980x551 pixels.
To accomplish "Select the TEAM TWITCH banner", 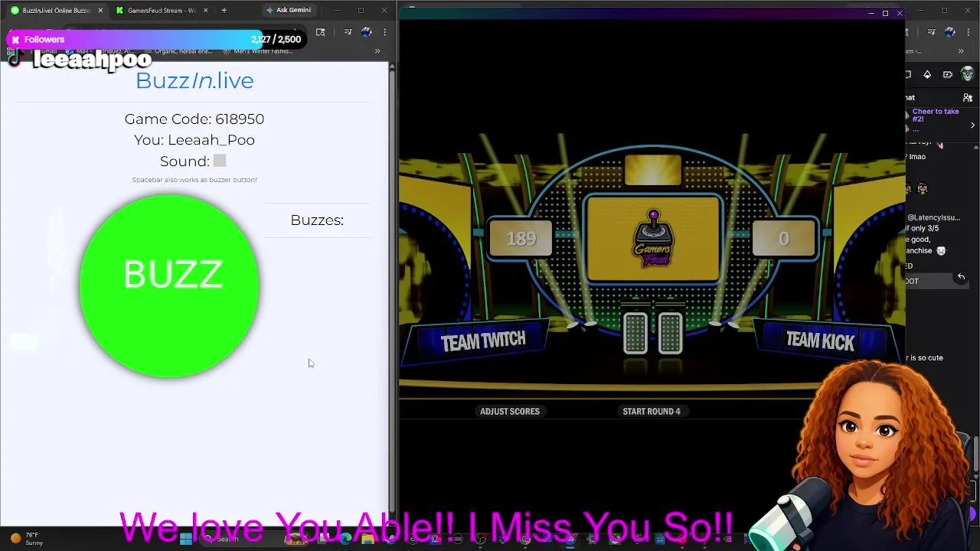I will (483, 341).
